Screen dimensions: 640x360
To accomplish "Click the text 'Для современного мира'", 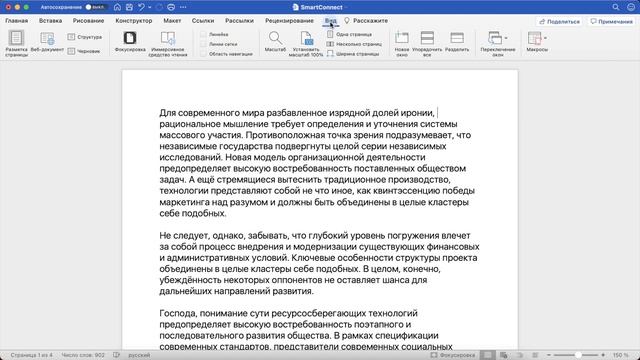I will pos(212,113).
